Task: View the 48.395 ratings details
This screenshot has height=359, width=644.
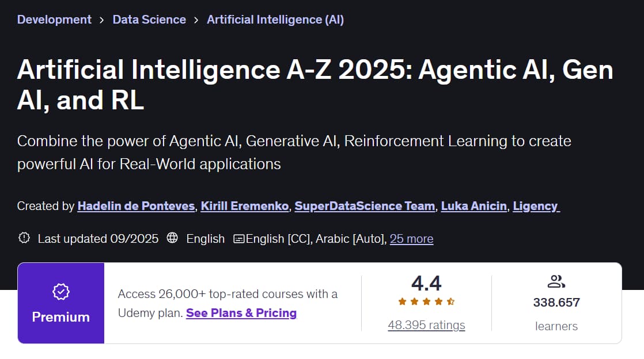Action: 426,325
